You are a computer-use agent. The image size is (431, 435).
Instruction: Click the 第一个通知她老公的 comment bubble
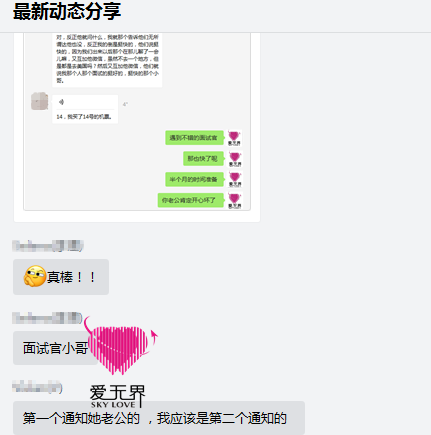(x=159, y=418)
